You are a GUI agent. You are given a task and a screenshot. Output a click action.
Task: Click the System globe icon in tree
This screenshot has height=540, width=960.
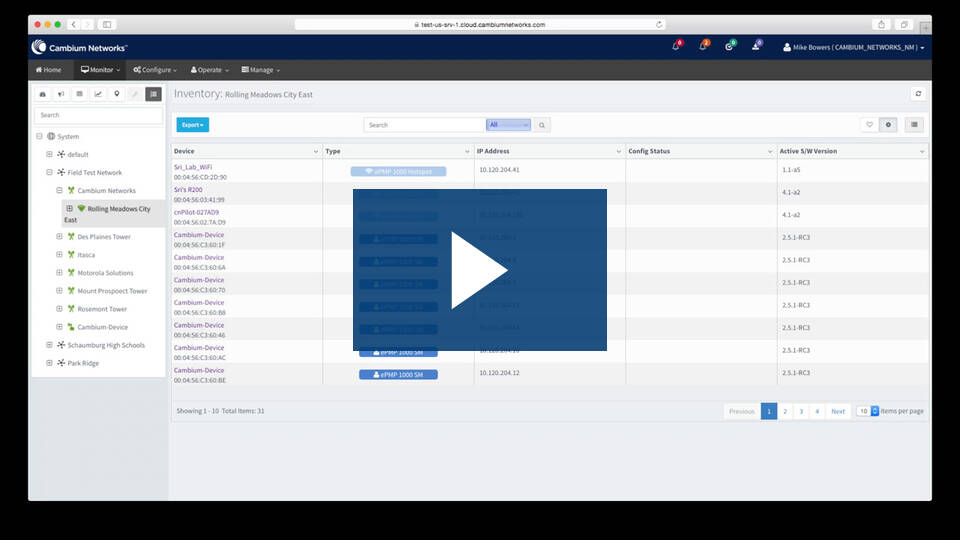pos(51,137)
